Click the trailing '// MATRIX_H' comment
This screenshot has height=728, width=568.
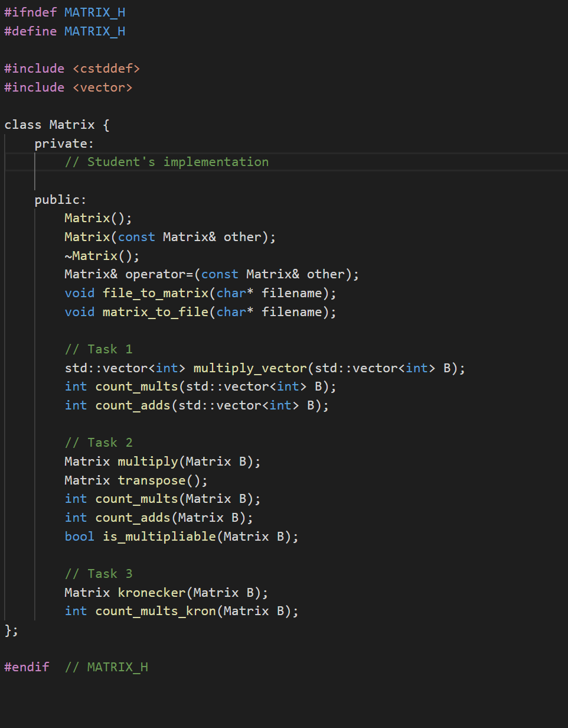pos(106,667)
